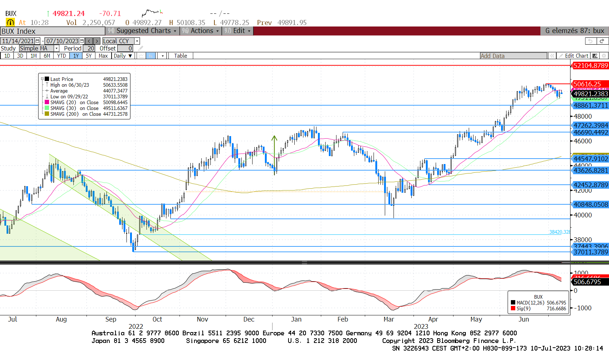Open the Daily periodicity dropdown
Image resolution: width=609 pixels, height=364 pixels.
pyautogui.click(x=123, y=56)
